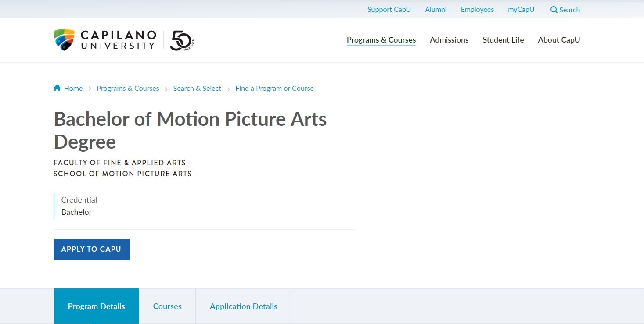This screenshot has width=644, height=324.
Task: Select the Program Details tab
Action: pyautogui.click(x=96, y=306)
